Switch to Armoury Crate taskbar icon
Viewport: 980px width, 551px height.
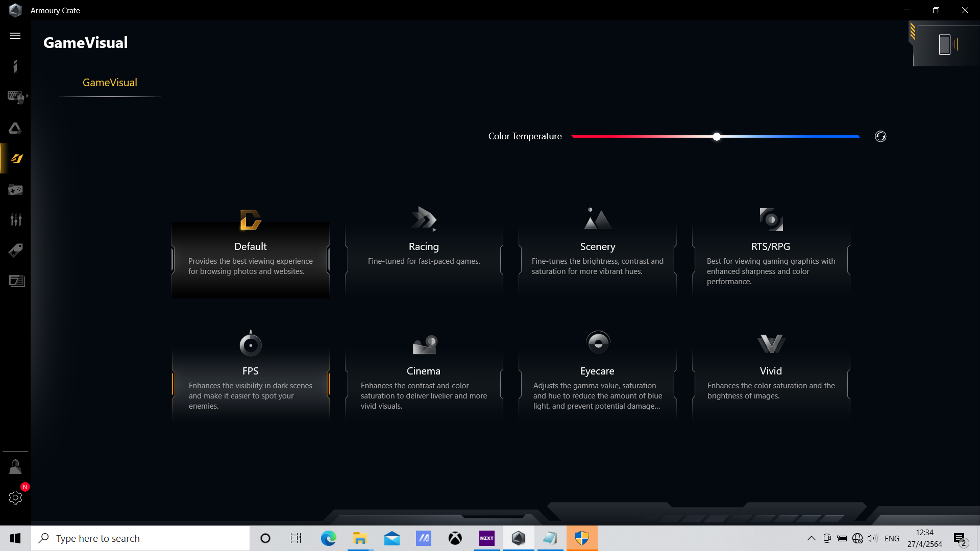(x=519, y=538)
